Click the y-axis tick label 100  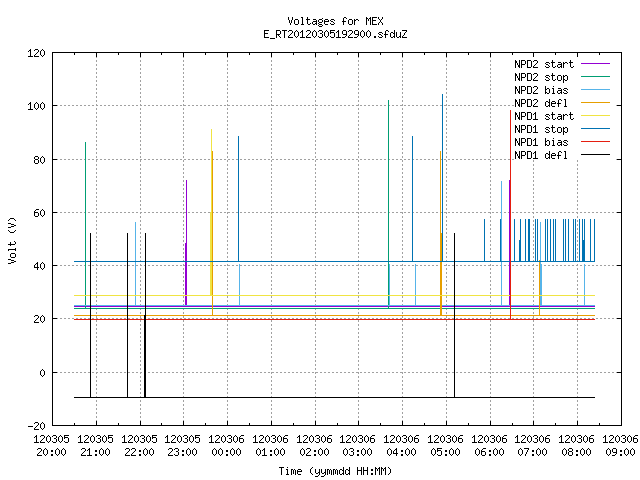pos(36,106)
